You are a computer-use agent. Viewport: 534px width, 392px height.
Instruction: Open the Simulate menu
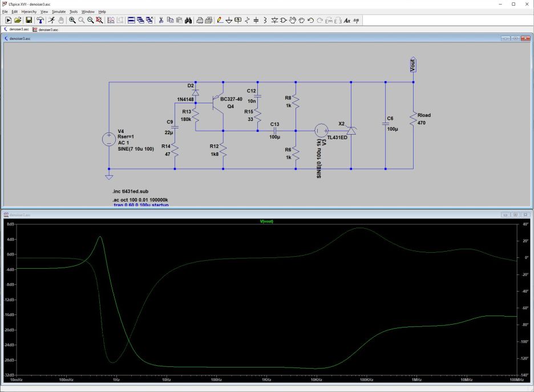(x=59, y=11)
